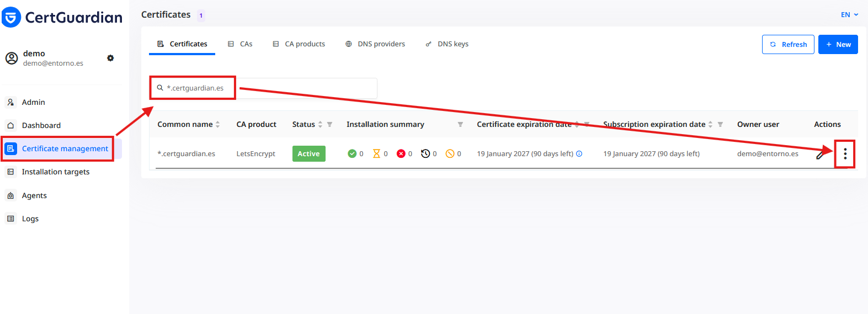Click the demo@entorno.es owner cell
Screen dimensions: 868x314
tap(768, 153)
